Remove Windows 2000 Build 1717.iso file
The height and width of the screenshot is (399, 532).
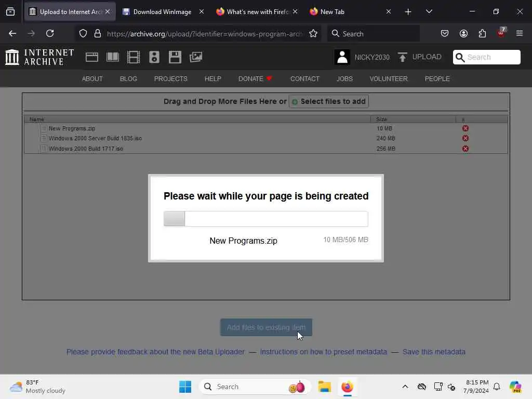[x=465, y=149]
